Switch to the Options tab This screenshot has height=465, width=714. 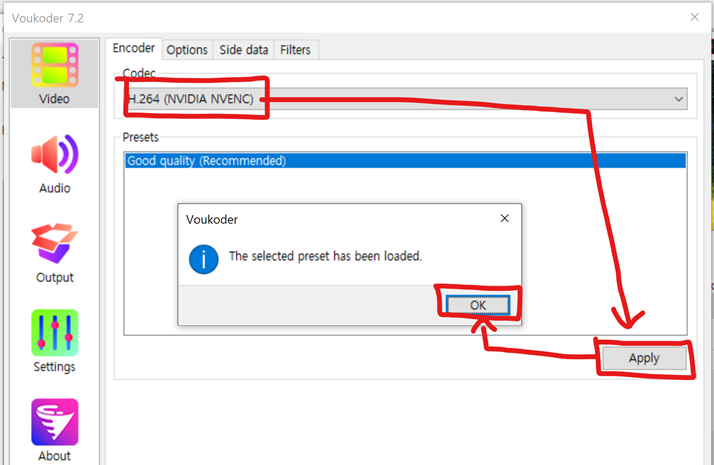coord(187,50)
